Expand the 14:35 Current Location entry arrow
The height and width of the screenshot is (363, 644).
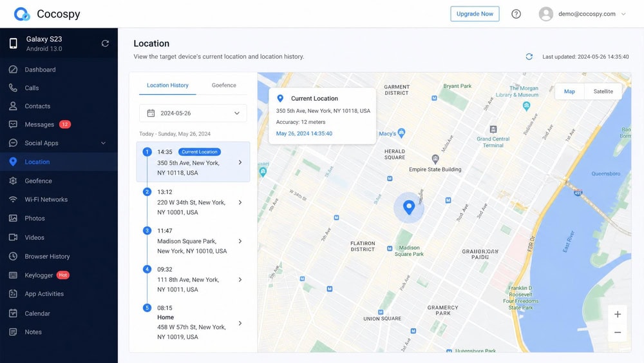(240, 162)
